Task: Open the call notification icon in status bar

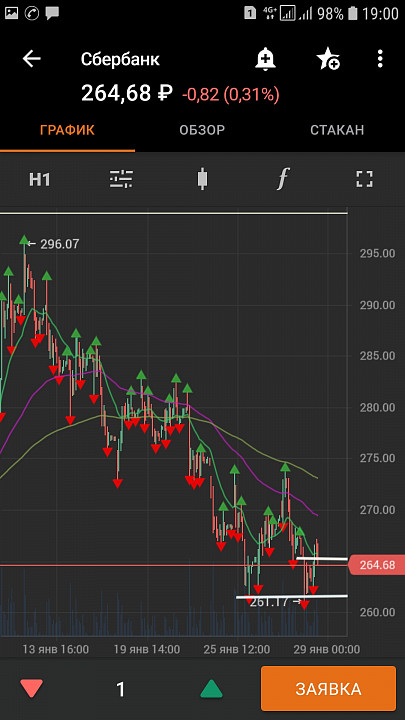Action: (33, 13)
